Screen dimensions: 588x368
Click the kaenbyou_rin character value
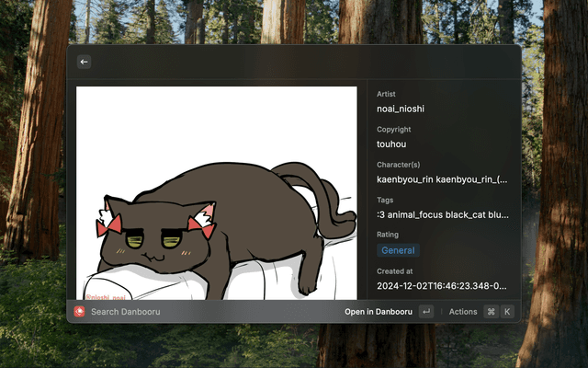point(442,179)
